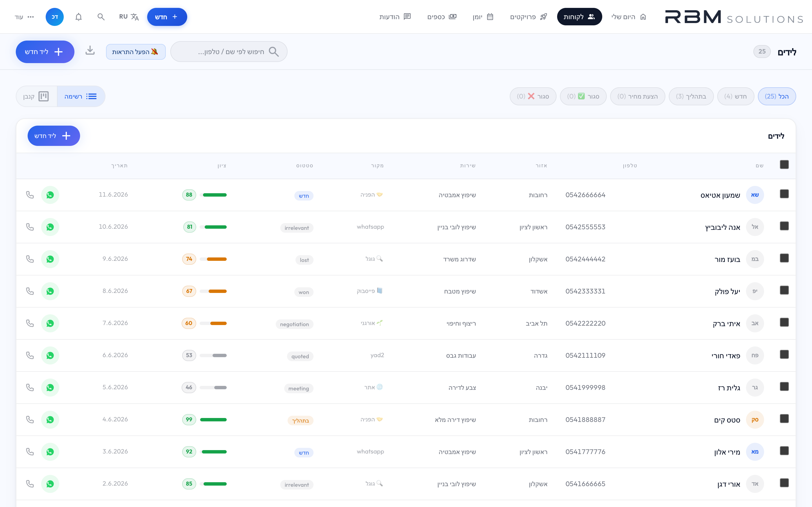Open WhatsApp chat for סטס קים
812x507 pixels.
[50, 419]
